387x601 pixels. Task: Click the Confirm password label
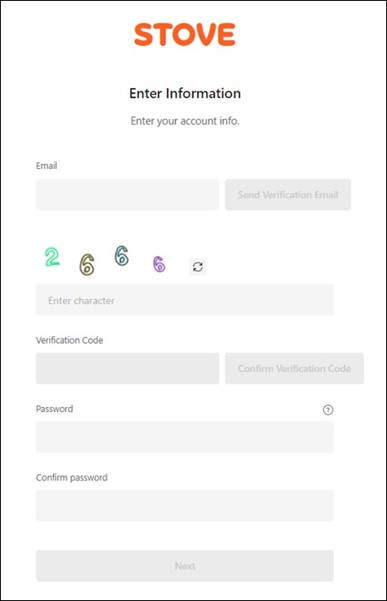72,478
